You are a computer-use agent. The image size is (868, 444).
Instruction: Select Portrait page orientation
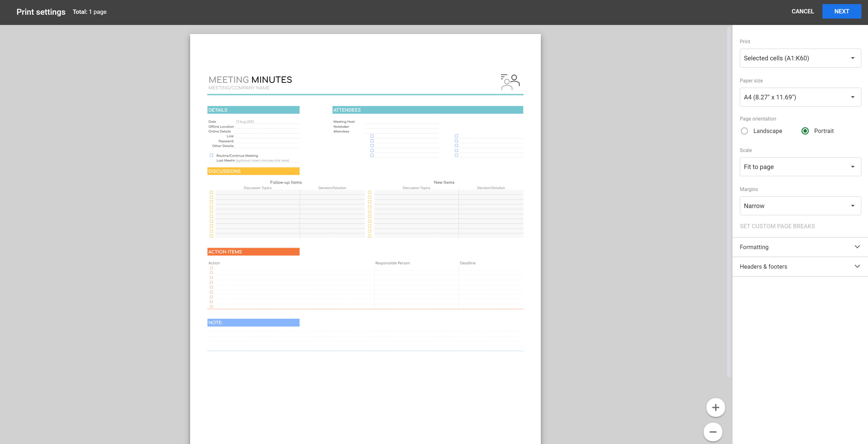coord(805,131)
